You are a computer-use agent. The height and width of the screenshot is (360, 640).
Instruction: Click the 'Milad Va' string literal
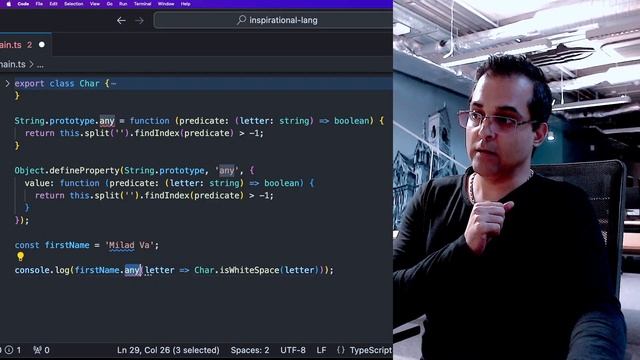(129, 245)
